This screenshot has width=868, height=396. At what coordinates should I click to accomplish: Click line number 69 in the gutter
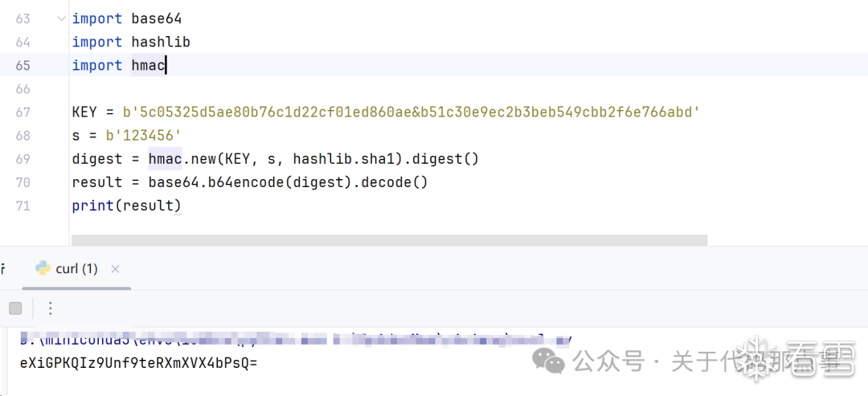(23, 159)
